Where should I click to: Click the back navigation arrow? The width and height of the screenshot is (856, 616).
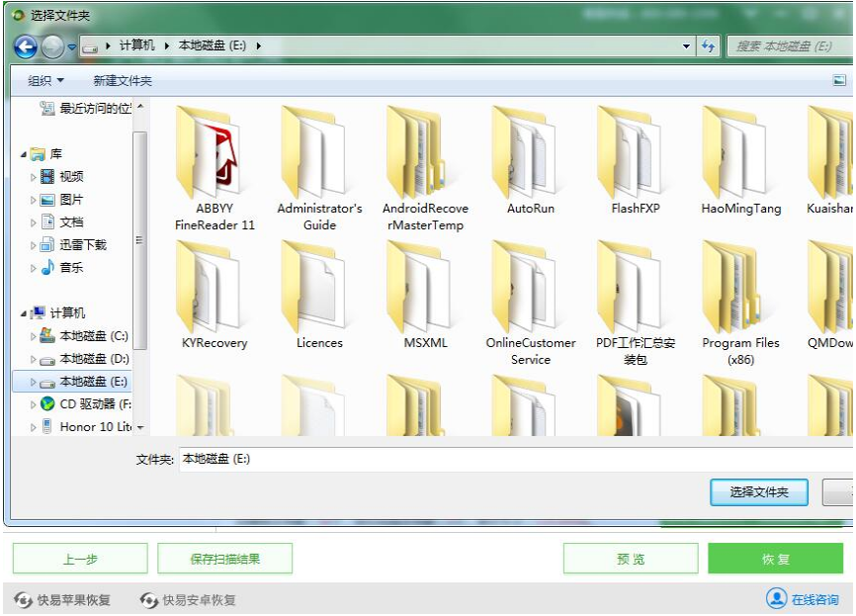[26, 46]
